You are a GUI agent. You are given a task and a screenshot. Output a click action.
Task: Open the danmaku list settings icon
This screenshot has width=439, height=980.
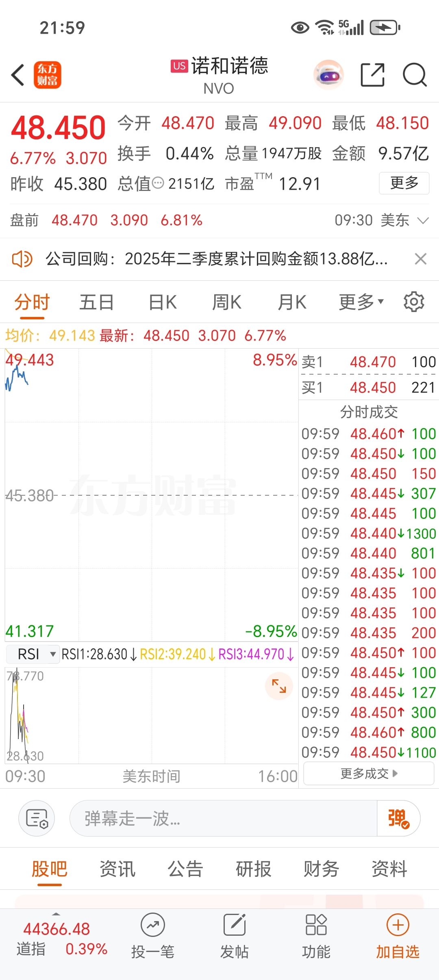(37, 818)
